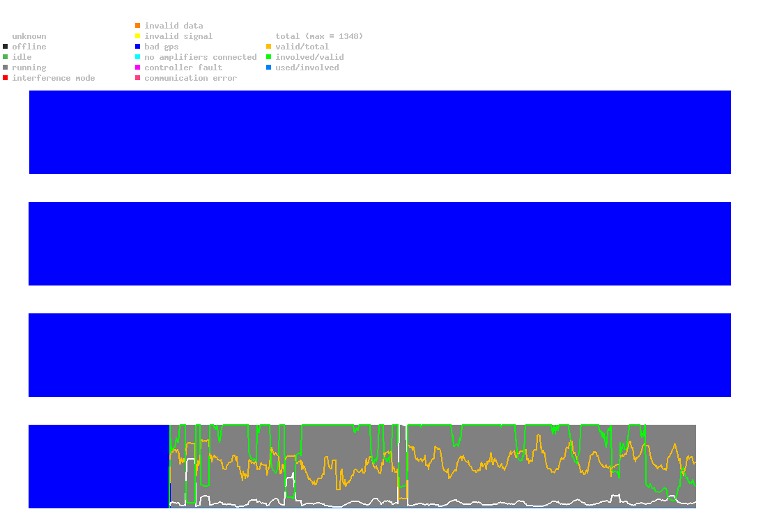Click the red interference mode swatch
763x532 pixels.
coord(6,78)
